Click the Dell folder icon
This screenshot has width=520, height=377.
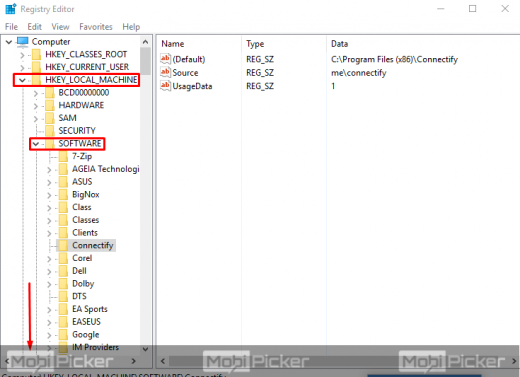pos(63,271)
